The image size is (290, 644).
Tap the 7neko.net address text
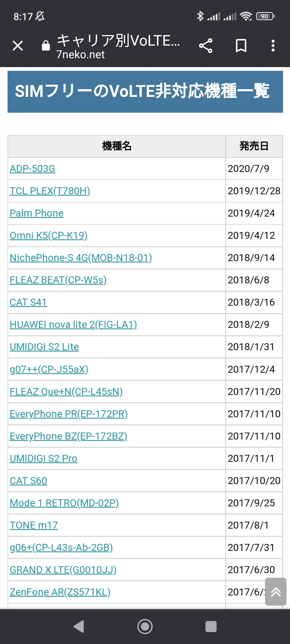(81, 55)
